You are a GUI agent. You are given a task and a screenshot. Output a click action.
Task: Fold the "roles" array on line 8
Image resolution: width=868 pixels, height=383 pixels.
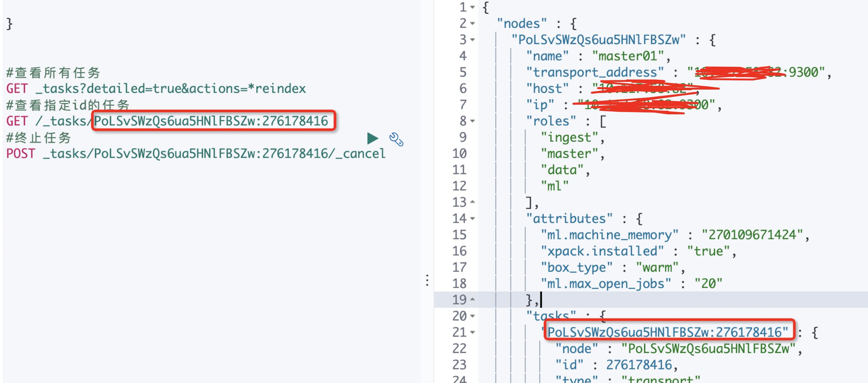point(472,121)
